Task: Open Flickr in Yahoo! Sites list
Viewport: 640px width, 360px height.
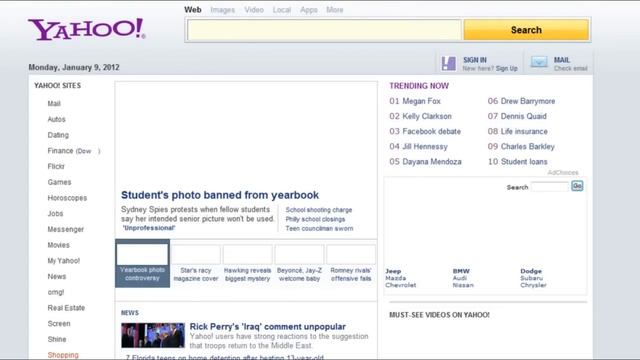Action: (56, 167)
